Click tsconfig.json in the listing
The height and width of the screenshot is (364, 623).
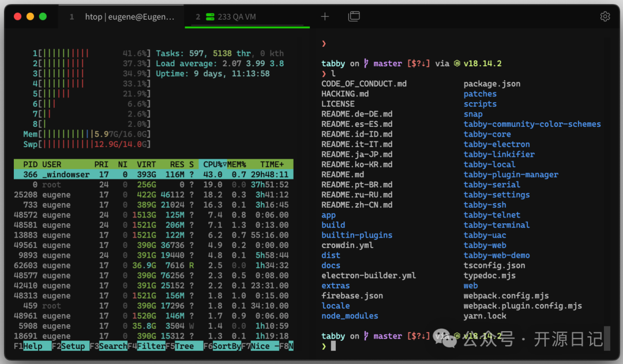coord(494,265)
